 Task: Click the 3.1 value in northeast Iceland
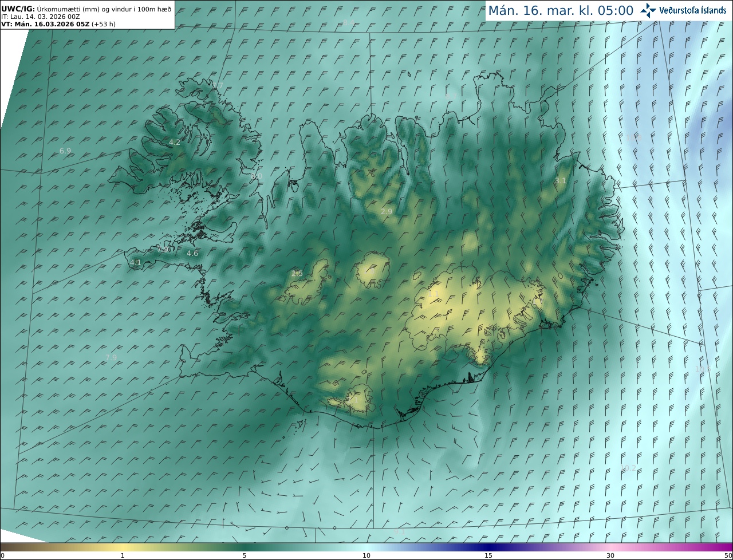pos(560,180)
